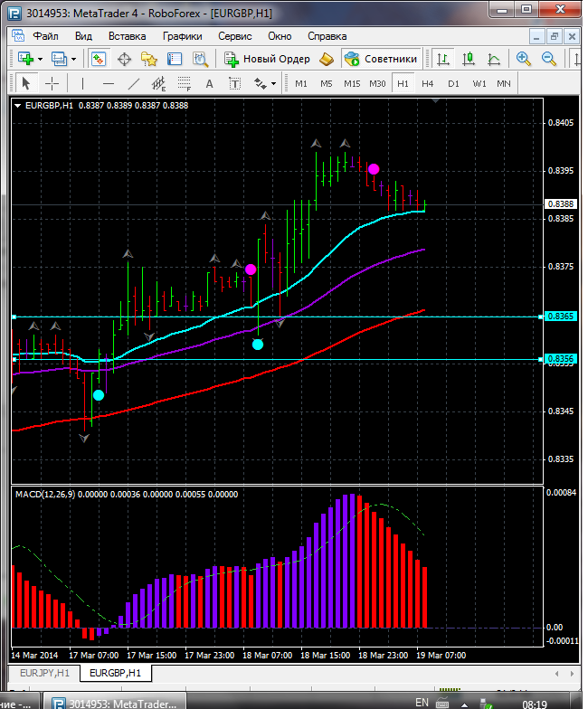The height and width of the screenshot is (709, 588).
Task: Open the Окно menu
Action: (x=280, y=36)
